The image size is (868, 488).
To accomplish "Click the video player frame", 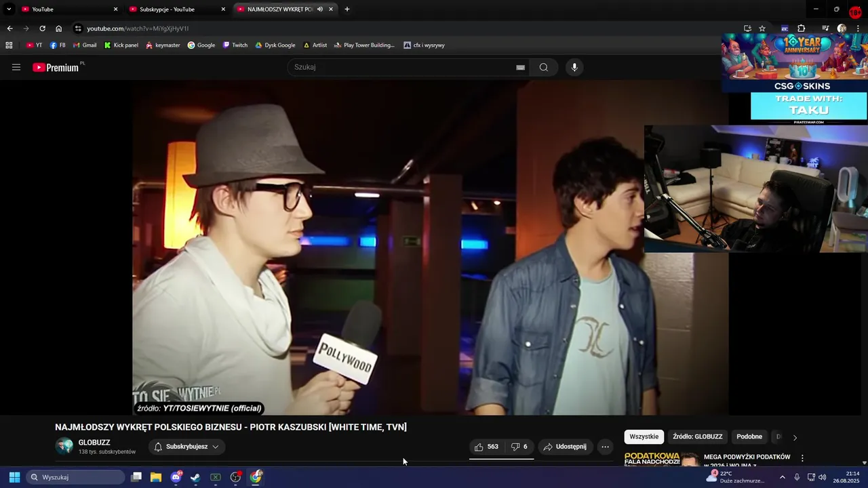I will click(x=431, y=247).
